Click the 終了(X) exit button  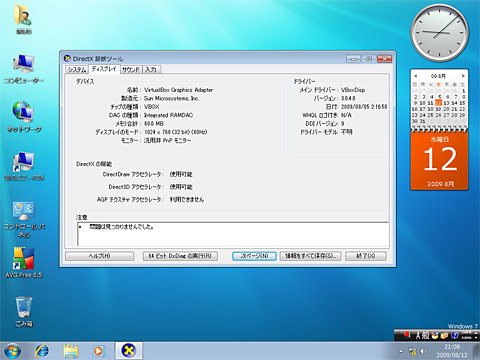coord(366,256)
